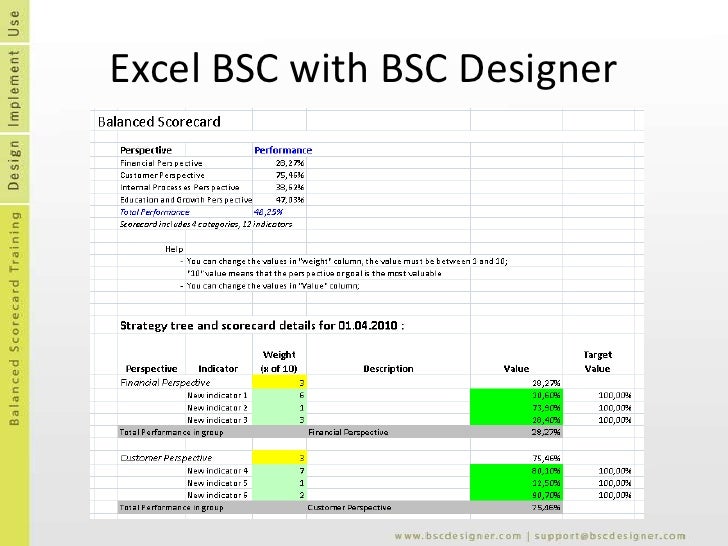
Task: Click the slide title 'Excel BSC with BSC Designer'
Action: 363,69
